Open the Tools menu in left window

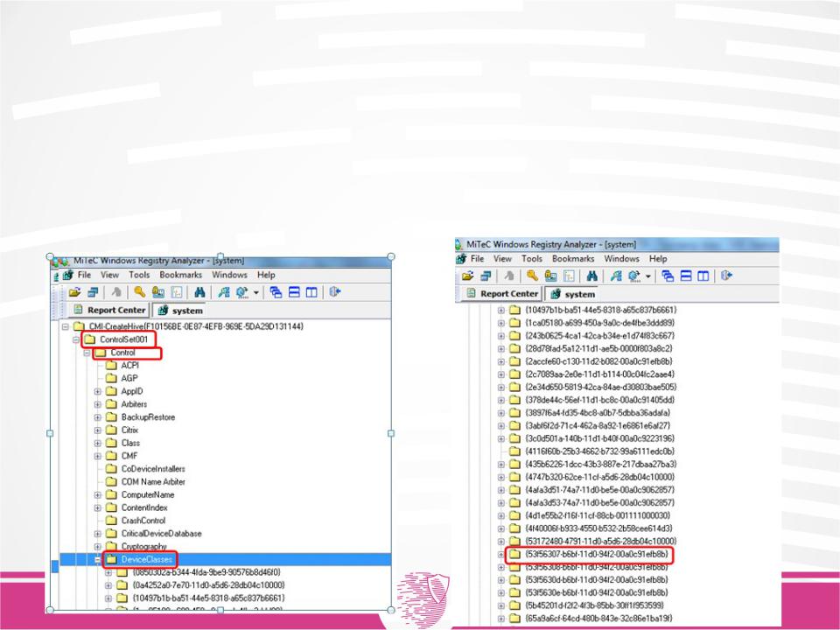[139, 275]
